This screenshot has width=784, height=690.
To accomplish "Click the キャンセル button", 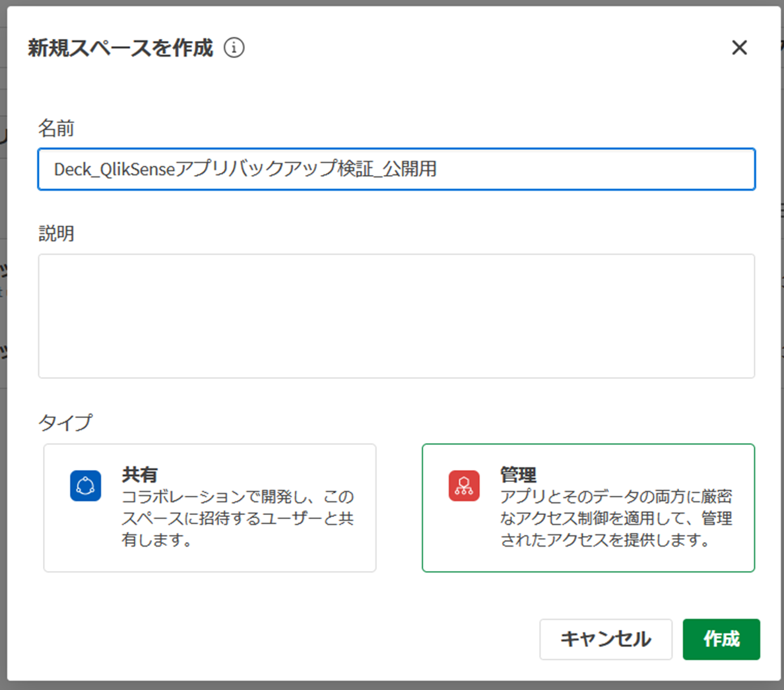I will click(x=606, y=639).
